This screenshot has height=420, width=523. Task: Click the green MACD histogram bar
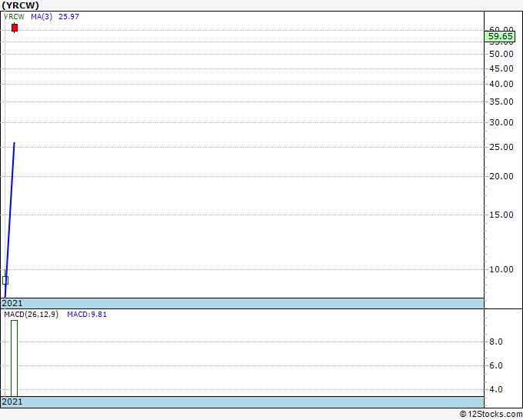tap(14, 358)
